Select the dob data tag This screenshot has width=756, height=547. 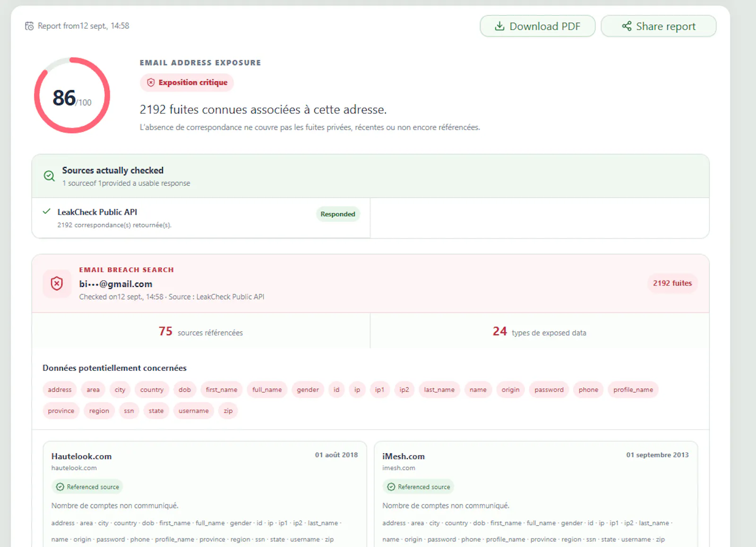pos(185,390)
